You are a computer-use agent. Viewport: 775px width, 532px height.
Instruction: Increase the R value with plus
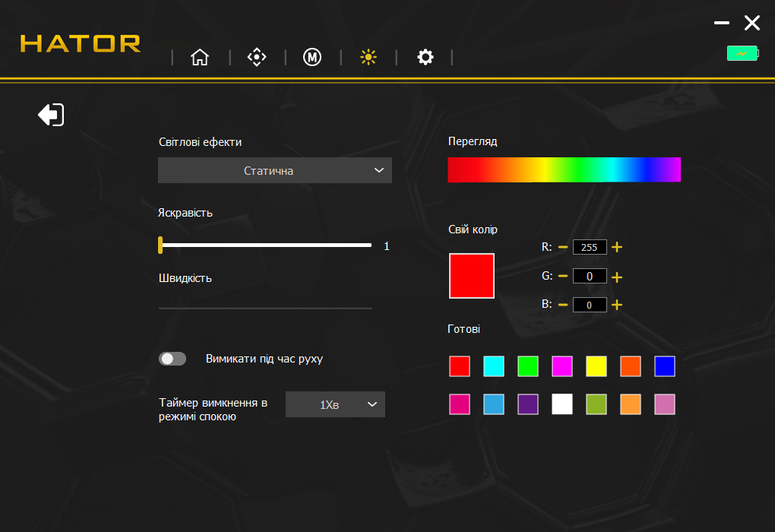pos(617,247)
